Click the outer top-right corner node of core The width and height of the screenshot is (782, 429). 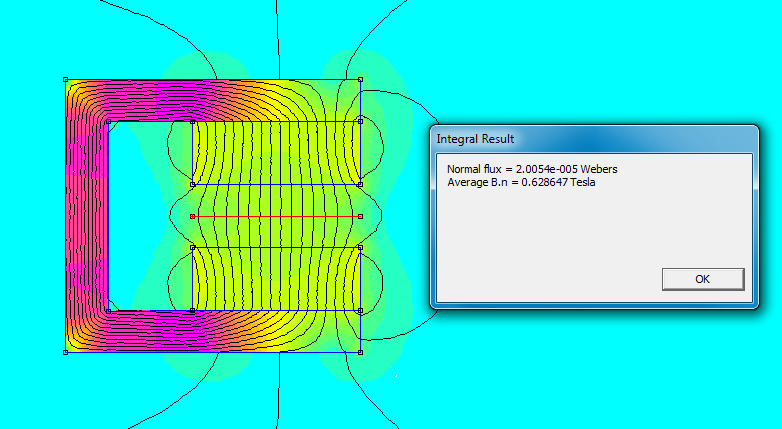tap(360, 79)
